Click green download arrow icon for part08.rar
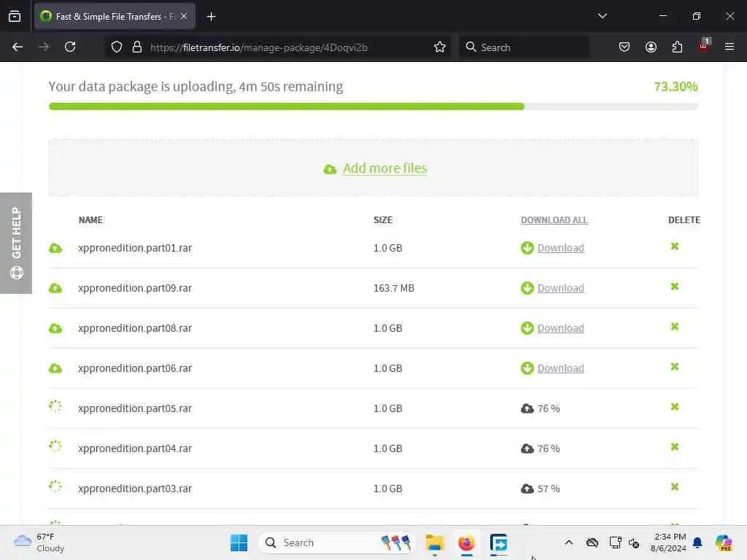The image size is (747, 560). (x=527, y=328)
